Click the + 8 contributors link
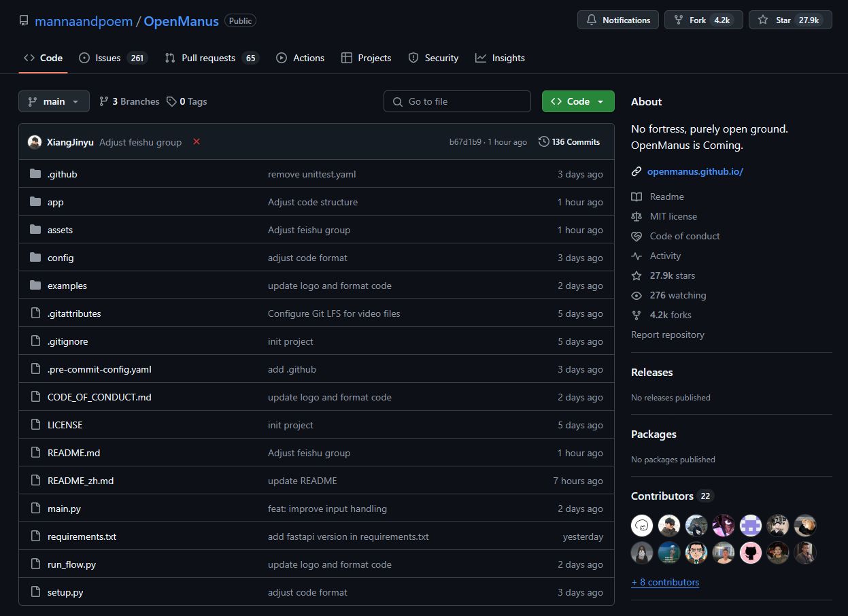The height and width of the screenshot is (616, 848). click(665, 582)
